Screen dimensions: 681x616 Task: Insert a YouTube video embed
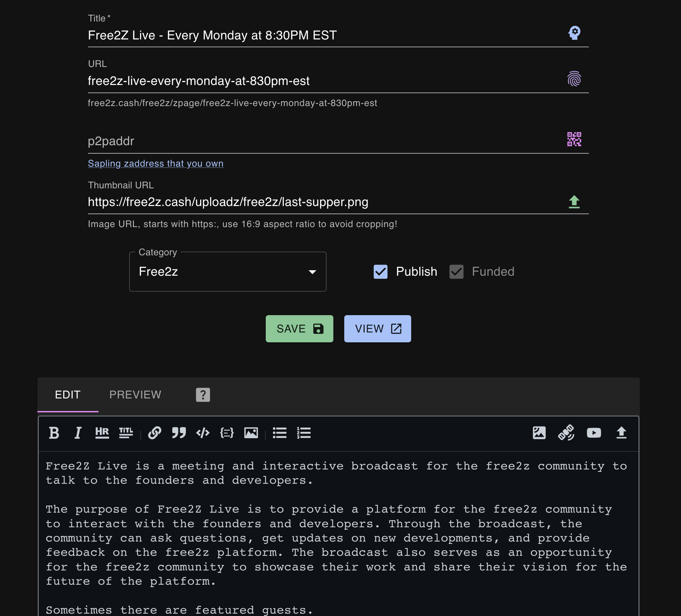(x=594, y=433)
